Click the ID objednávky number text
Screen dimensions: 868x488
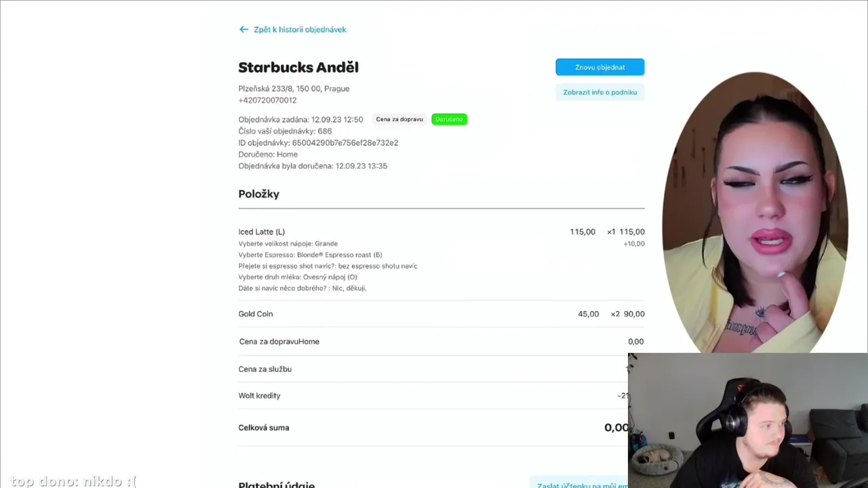pos(344,143)
